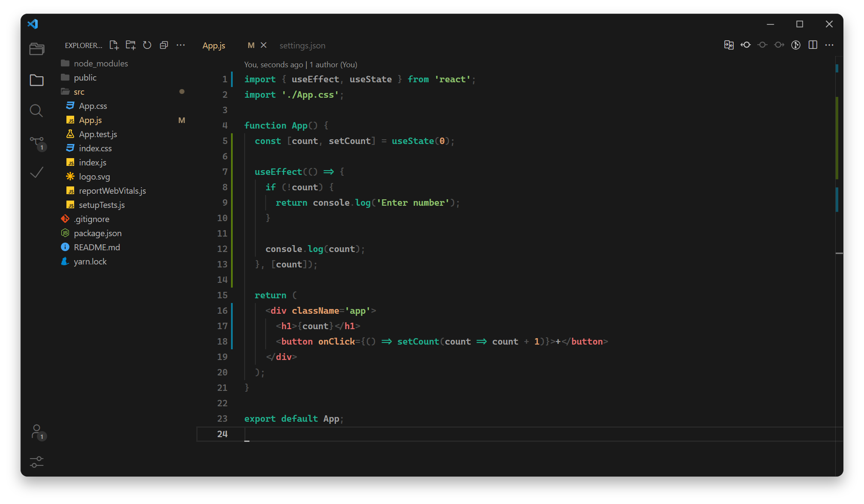Open the editor More Actions menu
Screen dimensions: 864x504
[829, 45]
